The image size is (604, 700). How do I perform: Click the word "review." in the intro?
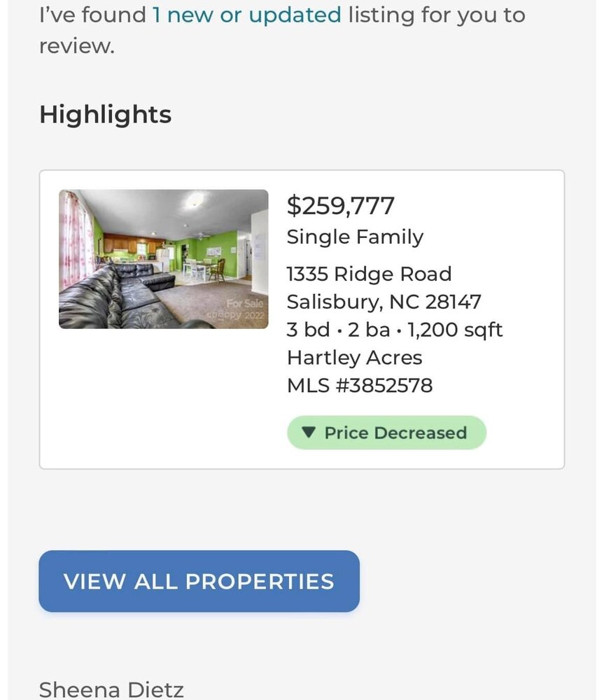tap(76, 46)
